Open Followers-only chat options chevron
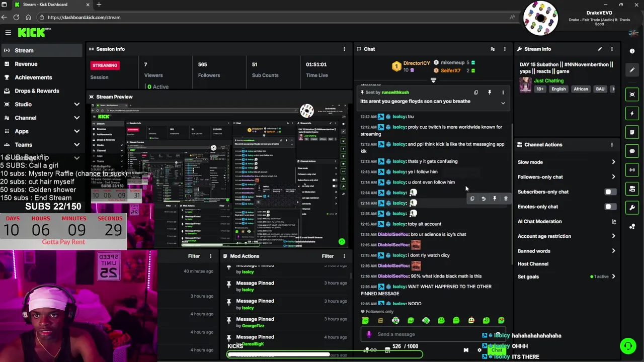 613,177
